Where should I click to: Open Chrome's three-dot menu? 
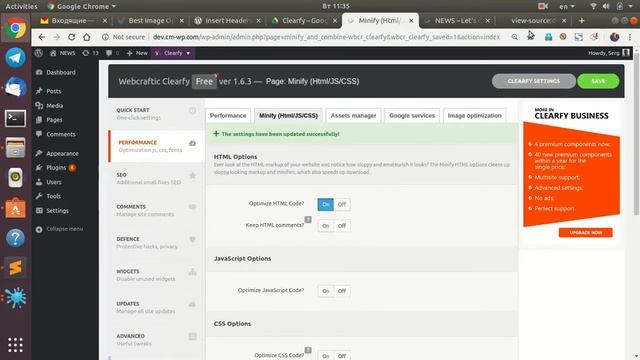tap(630, 37)
